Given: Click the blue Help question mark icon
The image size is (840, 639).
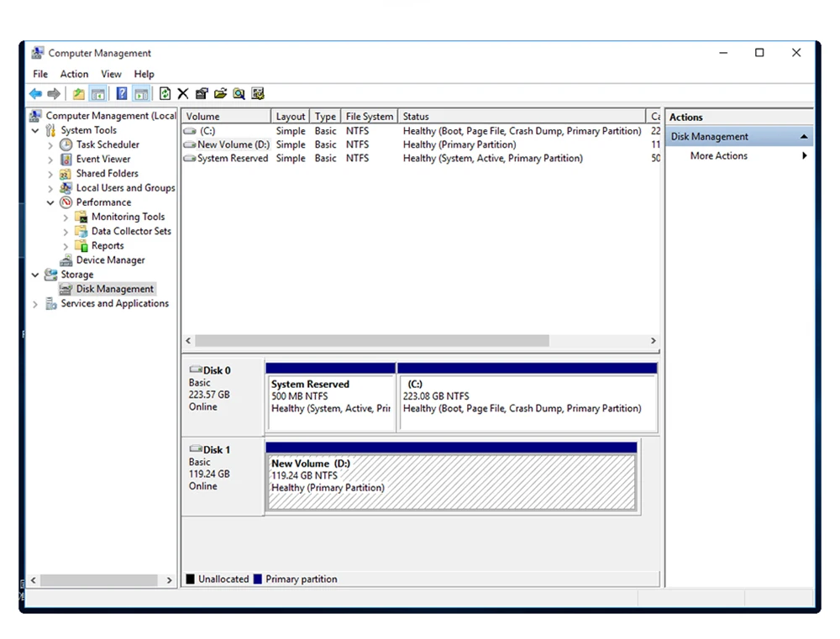Looking at the screenshot, I should click(122, 94).
